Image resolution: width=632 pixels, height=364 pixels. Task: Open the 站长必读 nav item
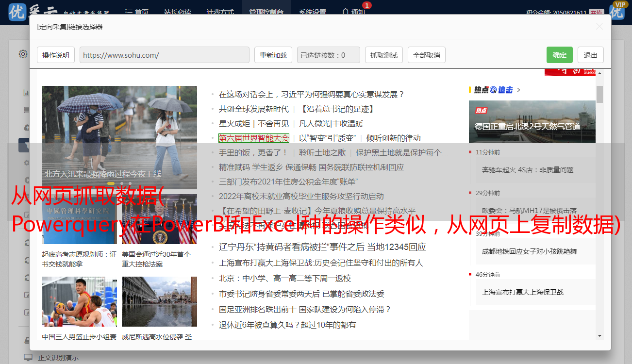coord(178,13)
